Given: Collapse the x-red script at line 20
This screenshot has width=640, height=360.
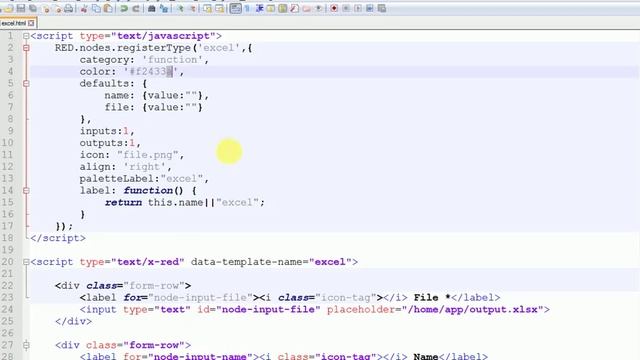Looking at the screenshot, I should [26, 262].
